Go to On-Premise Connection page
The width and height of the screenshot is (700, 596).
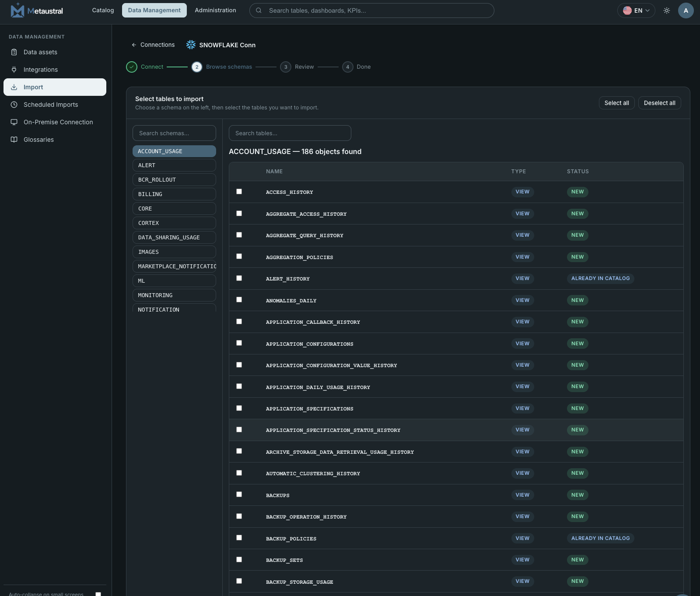pyautogui.click(x=55, y=122)
